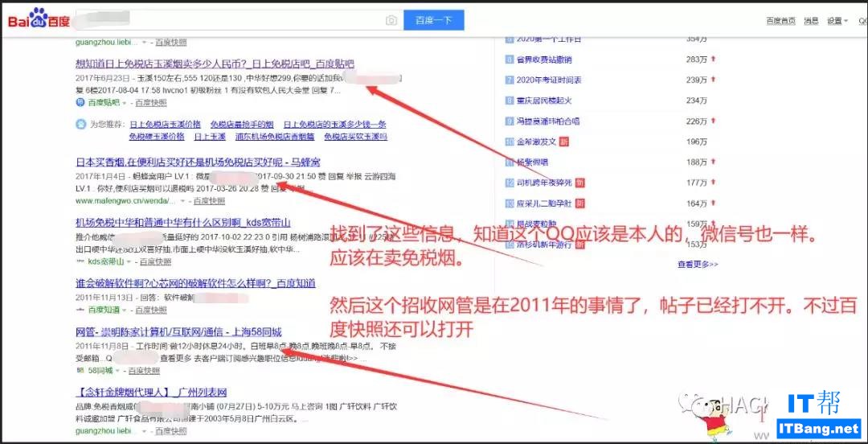The image size is (868, 444).
Task: Open result 谁会破解软件啊?心芯网的破解软件怎么样
Action: [x=195, y=283]
